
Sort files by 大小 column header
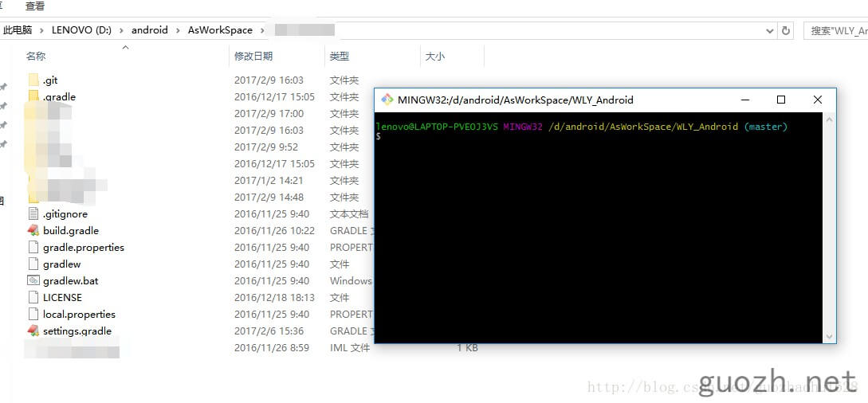tap(435, 57)
